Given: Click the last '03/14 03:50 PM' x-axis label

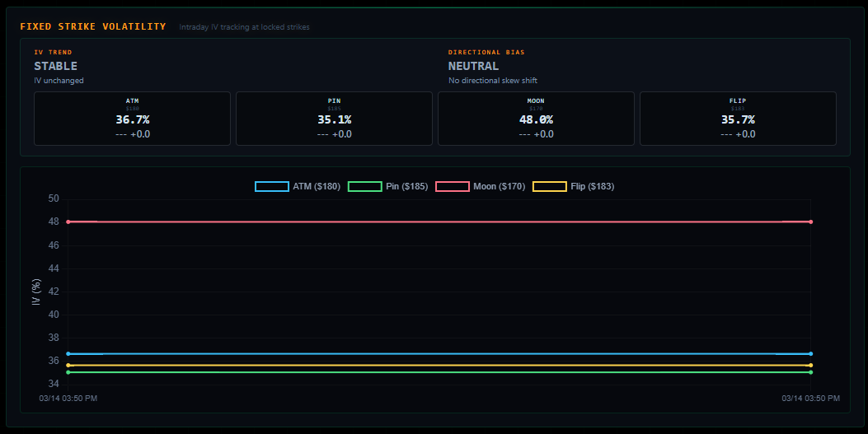Looking at the screenshot, I should tap(810, 398).
